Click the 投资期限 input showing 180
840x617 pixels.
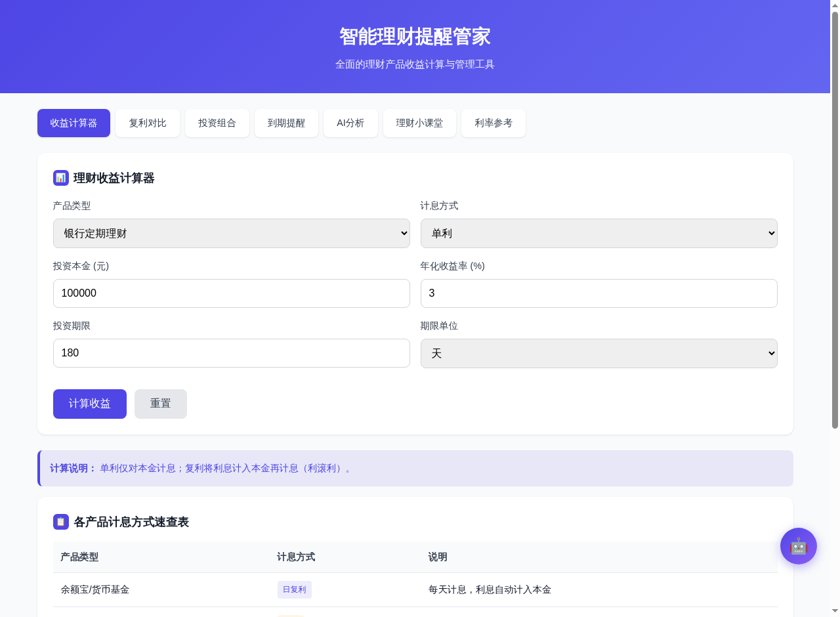(x=231, y=353)
